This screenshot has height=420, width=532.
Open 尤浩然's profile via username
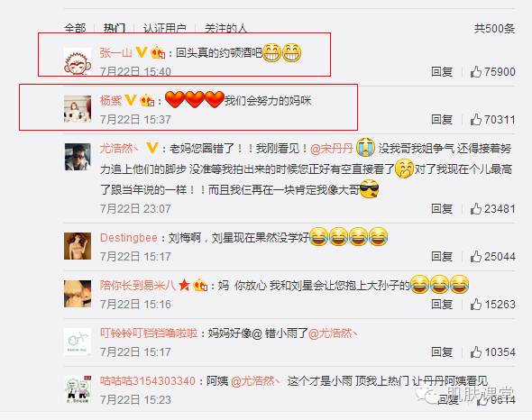coord(119,148)
